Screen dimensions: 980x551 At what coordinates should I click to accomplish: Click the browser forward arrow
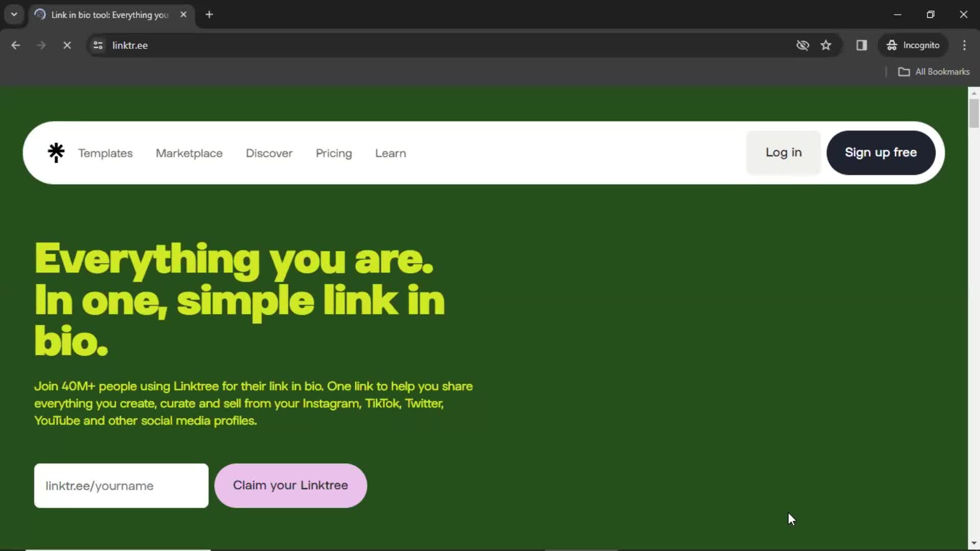[x=41, y=45]
